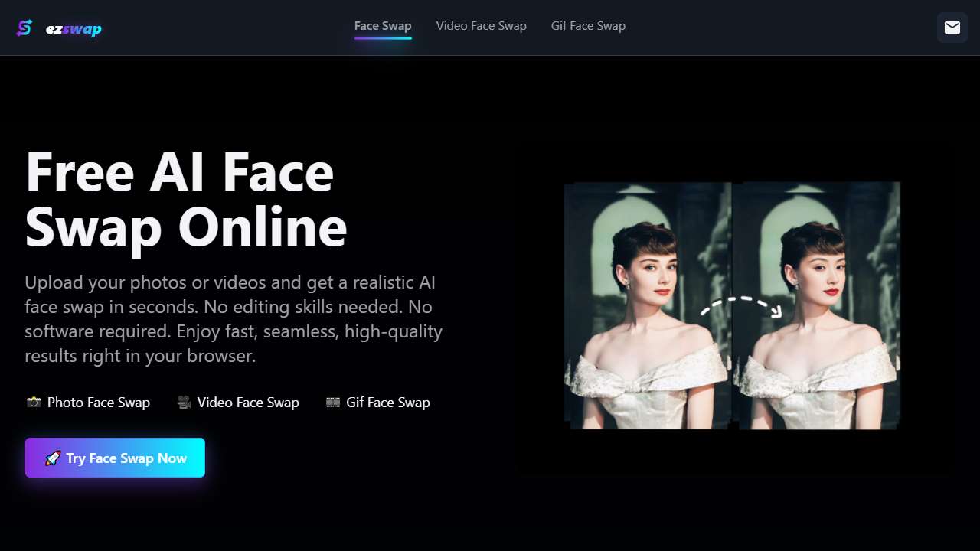Click the film strip icon beside Gif Face Swap
The width and height of the screenshot is (980, 551).
click(333, 403)
